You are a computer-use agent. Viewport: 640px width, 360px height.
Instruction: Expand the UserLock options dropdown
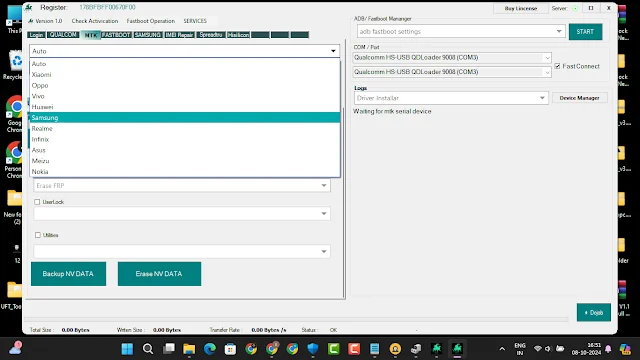pos(324,213)
